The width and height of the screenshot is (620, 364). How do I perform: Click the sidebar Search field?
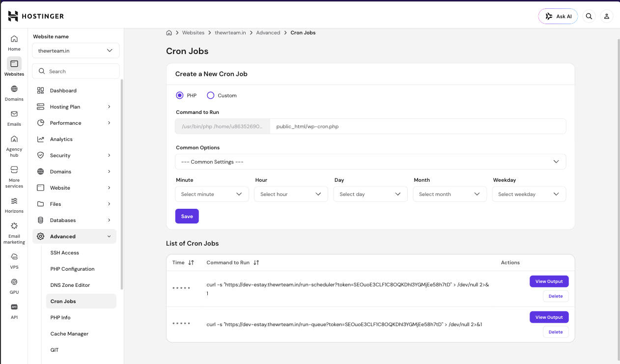[x=76, y=71]
